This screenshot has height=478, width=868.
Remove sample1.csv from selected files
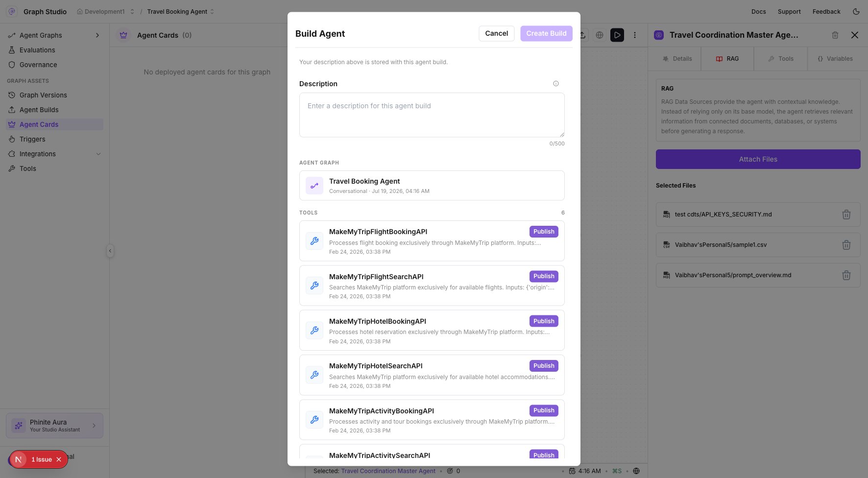coord(846,245)
